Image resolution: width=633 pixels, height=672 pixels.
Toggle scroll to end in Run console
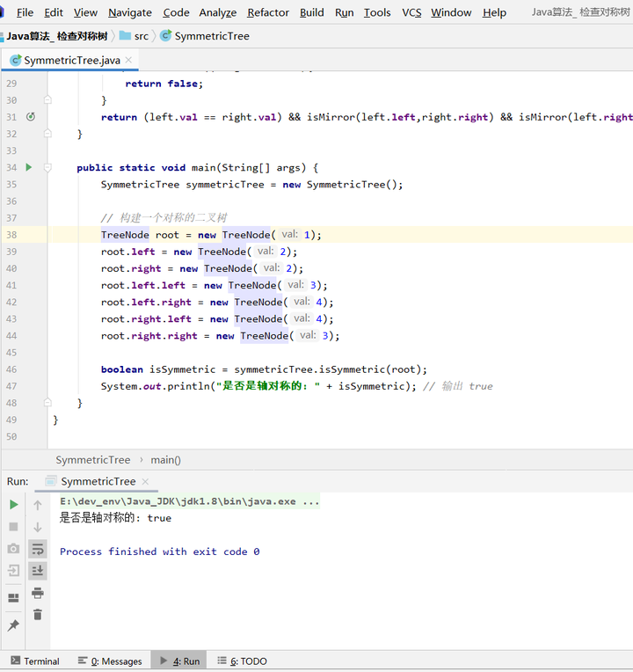coord(38,571)
